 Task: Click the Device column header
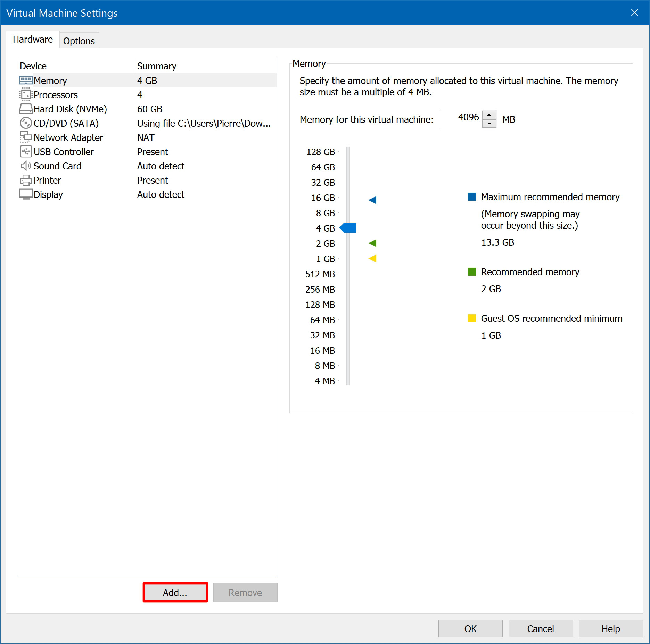[x=76, y=66]
